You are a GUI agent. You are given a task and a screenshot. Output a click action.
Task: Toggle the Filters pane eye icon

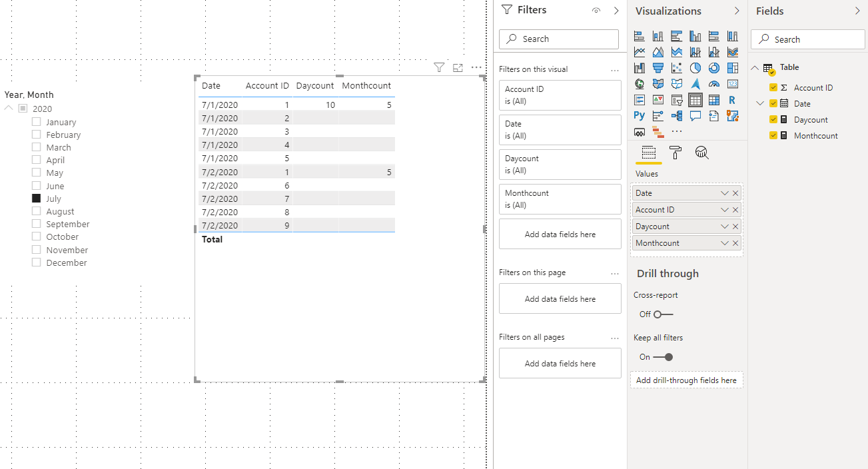[596, 11]
